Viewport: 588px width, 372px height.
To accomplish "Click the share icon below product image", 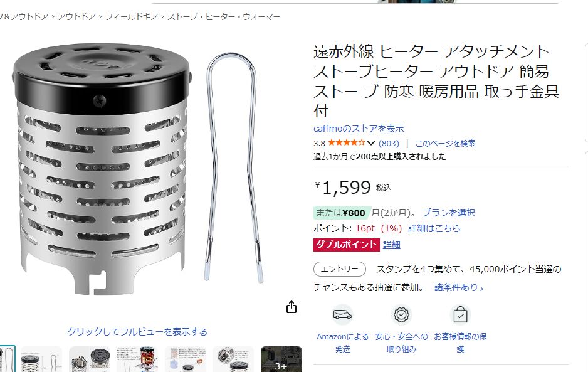I will 291,307.
